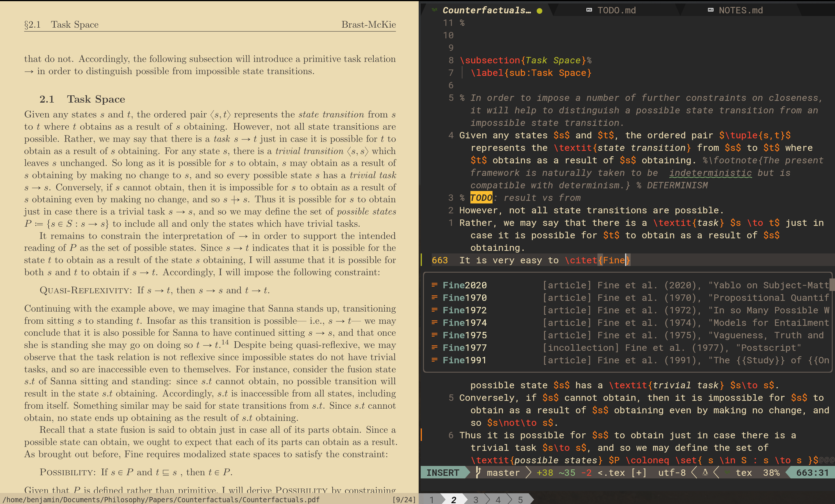Viewport: 835px width, 504px height.
Task: Click the Fine2020 entry icon in completion list
Action: 434,285
